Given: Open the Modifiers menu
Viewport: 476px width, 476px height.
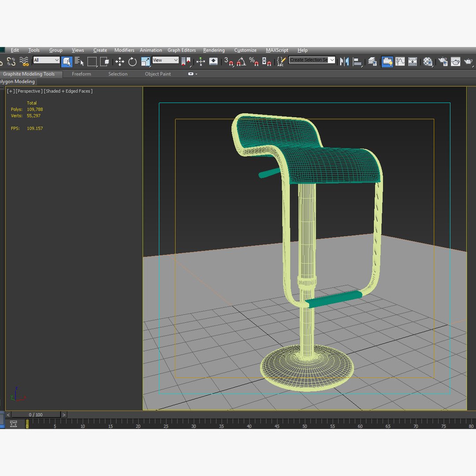Looking at the screenshot, I should coord(124,50).
